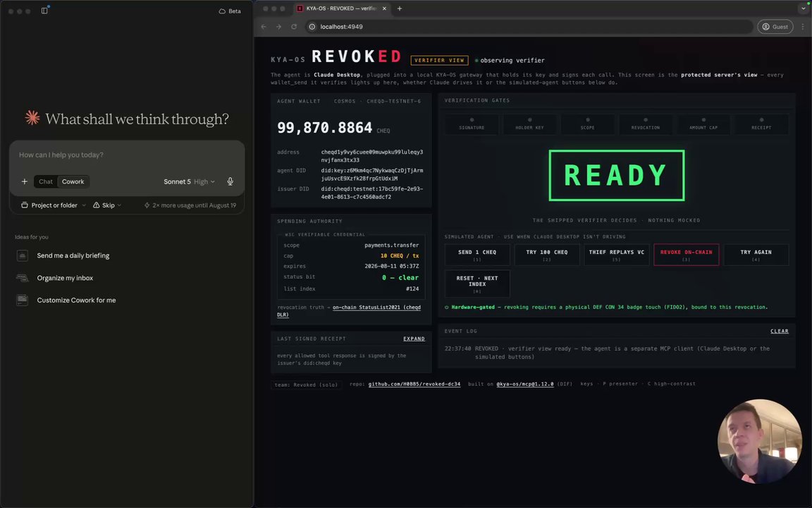Click the site info icon in address bar
This screenshot has height=508, width=812.
(312, 26)
